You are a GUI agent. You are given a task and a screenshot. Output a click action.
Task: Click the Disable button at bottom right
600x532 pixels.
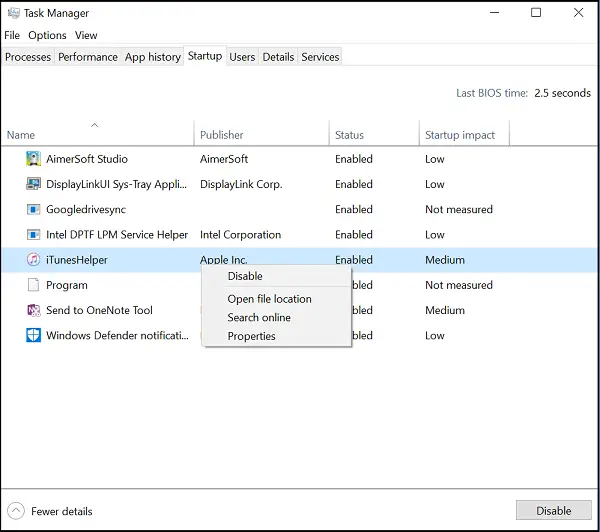553,511
